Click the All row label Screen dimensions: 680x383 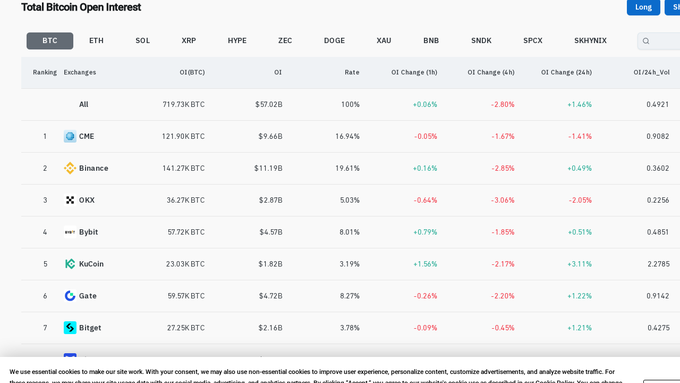[84, 105]
